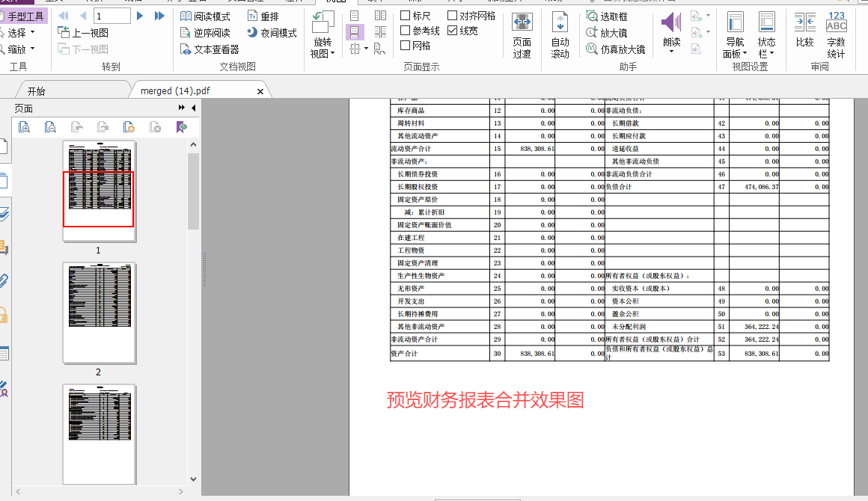Switch to the merged (14).pdf tab
Image resolution: width=868 pixels, height=501 pixels.
pyautogui.click(x=175, y=90)
